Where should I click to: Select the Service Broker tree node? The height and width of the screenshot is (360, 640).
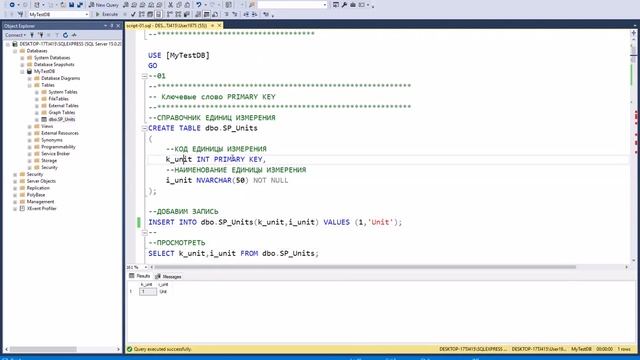[56, 154]
